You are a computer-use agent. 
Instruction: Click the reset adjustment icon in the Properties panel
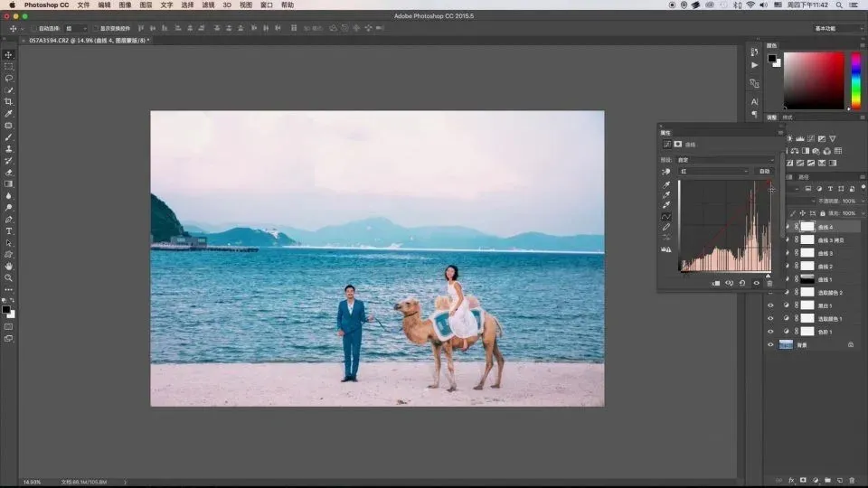click(742, 283)
